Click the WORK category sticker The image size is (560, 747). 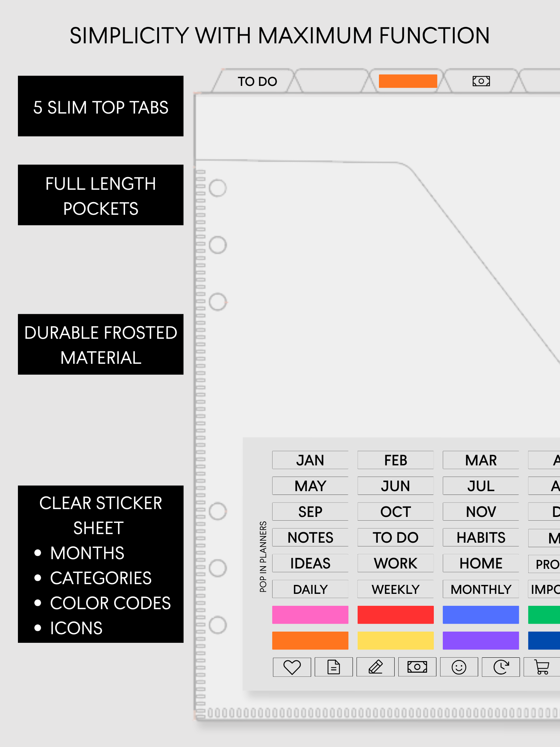[x=396, y=563]
